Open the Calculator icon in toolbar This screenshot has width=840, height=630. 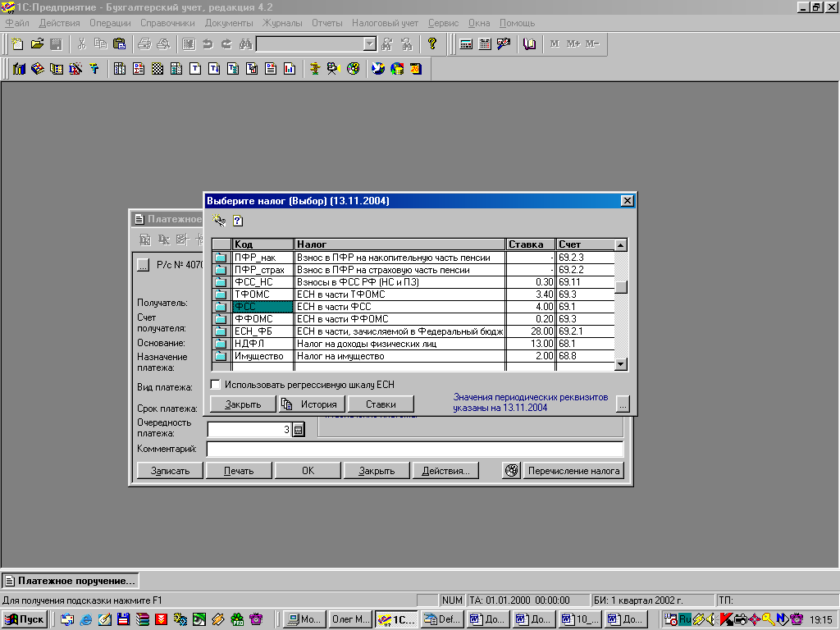click(466, 44)
